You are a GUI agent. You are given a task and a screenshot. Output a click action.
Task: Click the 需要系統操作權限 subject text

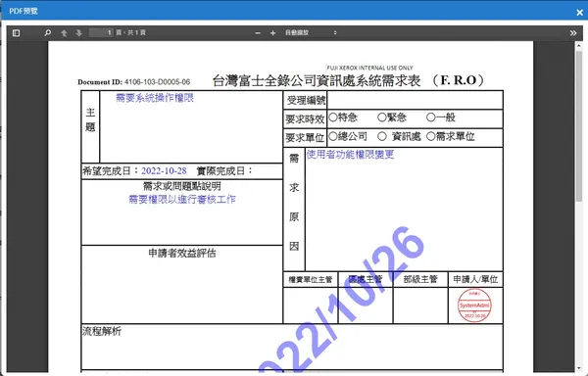click(155, 98)
